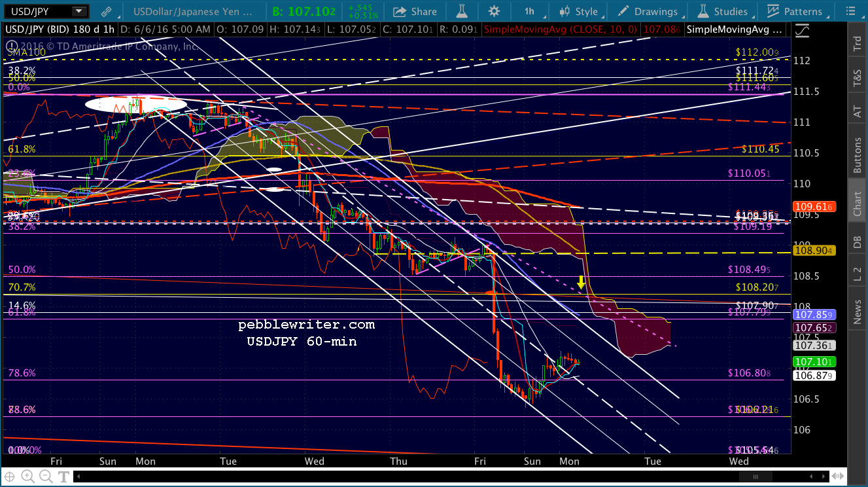
Task: Open the list-style menu icon at toolbar end
Action: [x=850, y=11]
